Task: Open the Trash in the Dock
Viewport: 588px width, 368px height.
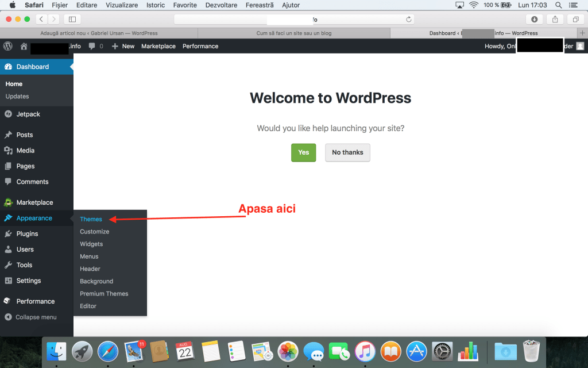Action: pos(531,351)
